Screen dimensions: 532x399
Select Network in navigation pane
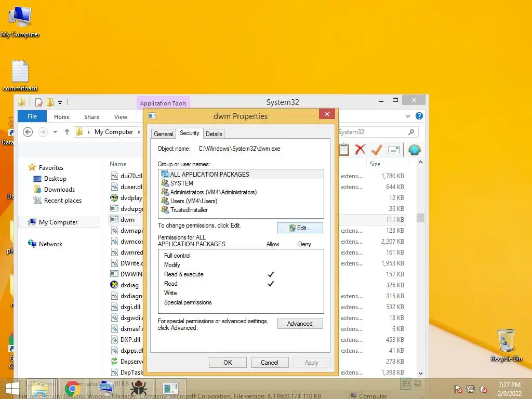[50, 244]
